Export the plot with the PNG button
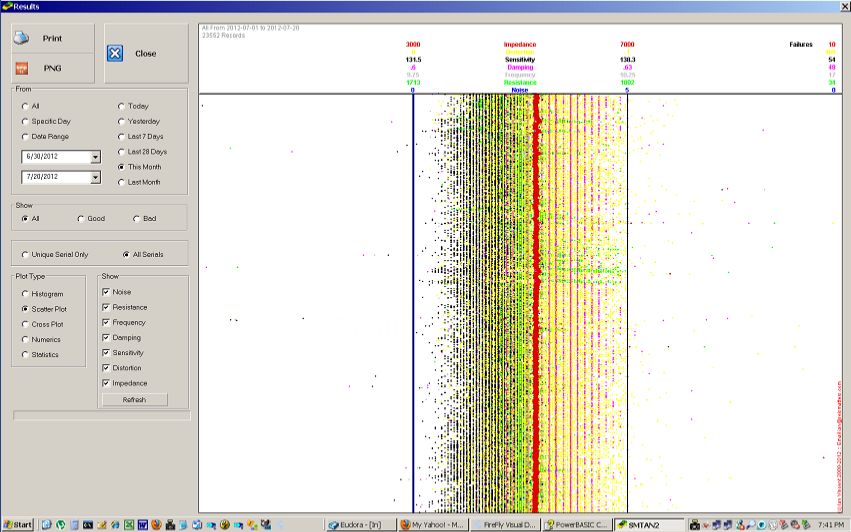The width and height of the screenshot is (851, 532). [x=53, y=68]
